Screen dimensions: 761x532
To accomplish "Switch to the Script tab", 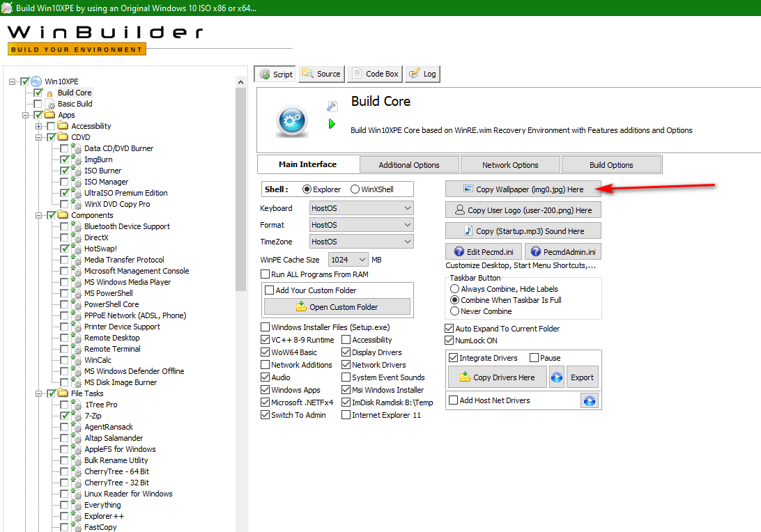I will tap(275, 75).
